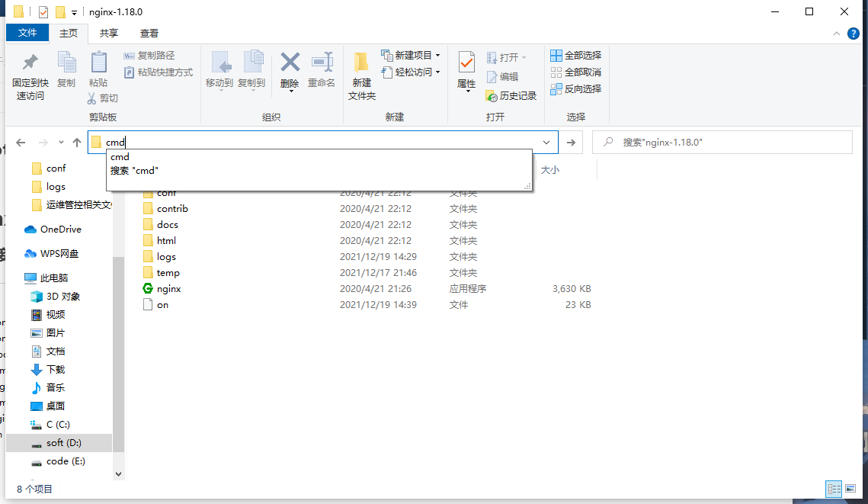Sort by Size (大小) column header
The image size is (868, 504).
tap(549, 170)
